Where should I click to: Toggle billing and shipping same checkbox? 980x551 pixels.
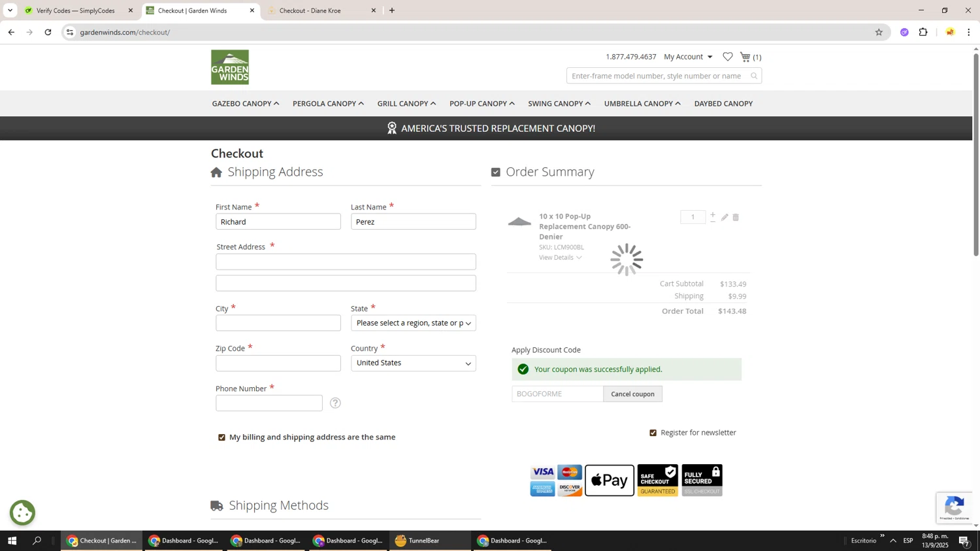coord(221,437)
